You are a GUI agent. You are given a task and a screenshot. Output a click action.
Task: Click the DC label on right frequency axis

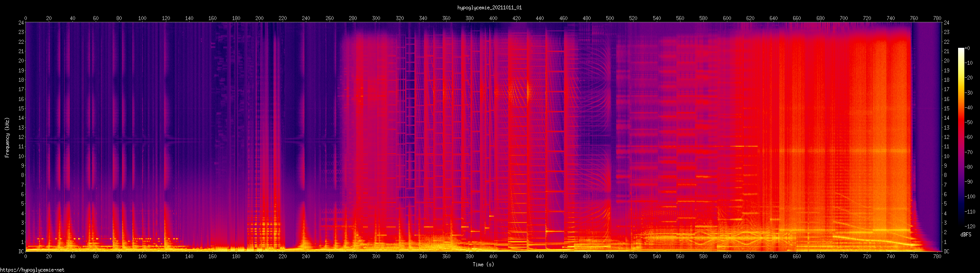click(x=946, y=252)
